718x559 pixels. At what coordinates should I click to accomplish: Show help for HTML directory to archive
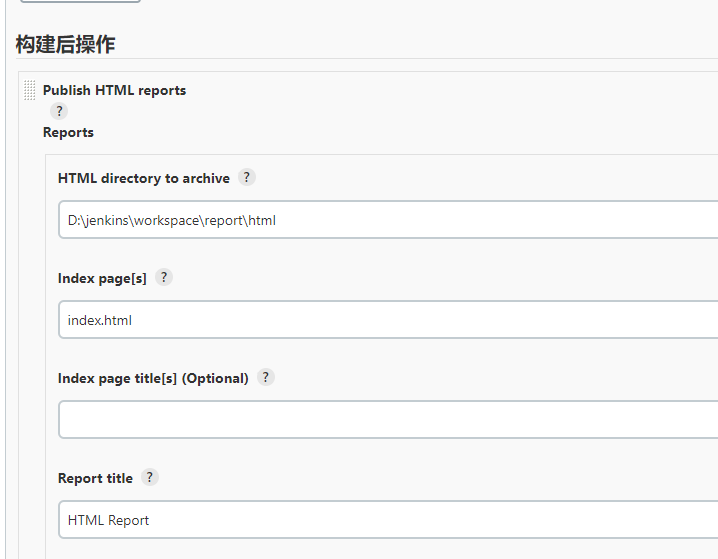point(247,177)
